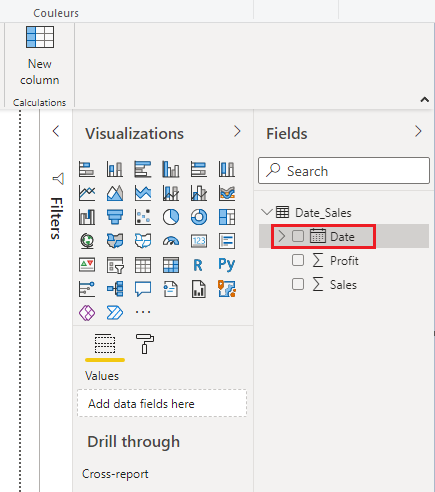This screenshot has width=435, height=492.
Task: Select the 100% stacked column chart visual
Action: pyautogui.click(x=227, y=169)
